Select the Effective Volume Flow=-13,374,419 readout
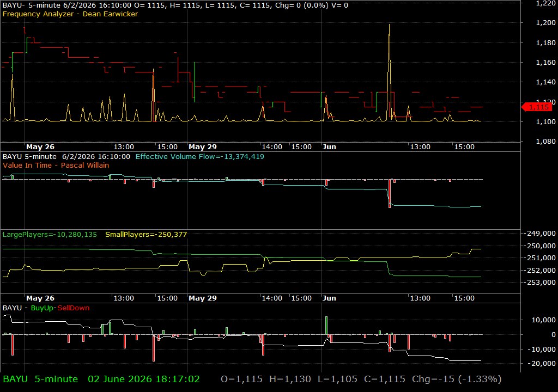The width and height of the screenshot is (558, 392). tap(199, 156)
